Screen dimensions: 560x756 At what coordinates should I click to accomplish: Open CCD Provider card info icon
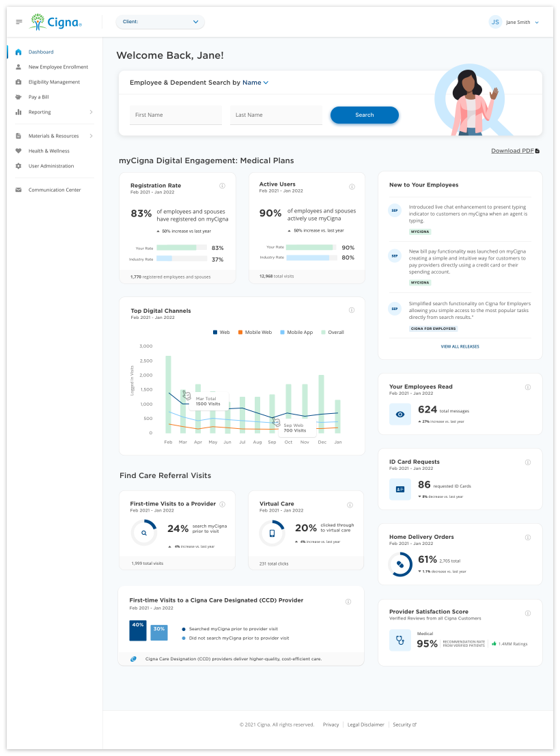tap(348, 602)
